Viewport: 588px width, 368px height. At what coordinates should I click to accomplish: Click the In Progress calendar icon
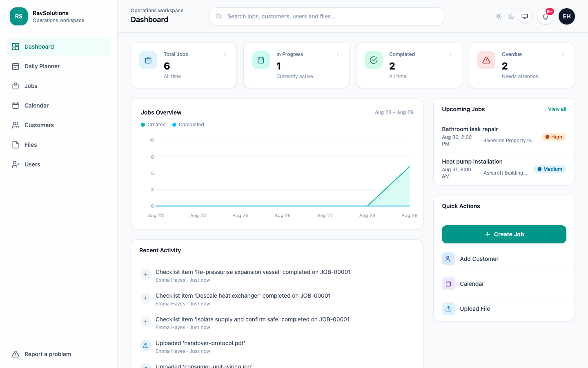261,60
